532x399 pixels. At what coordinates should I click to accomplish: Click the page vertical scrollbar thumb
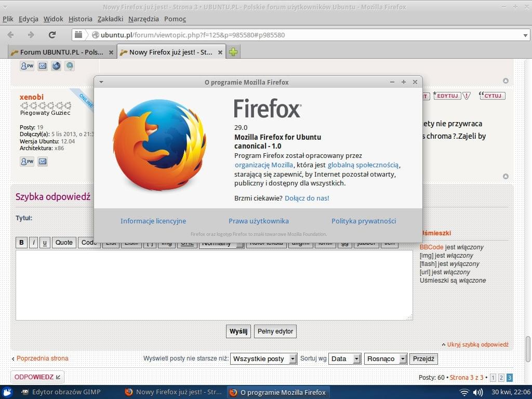point(528,350)
